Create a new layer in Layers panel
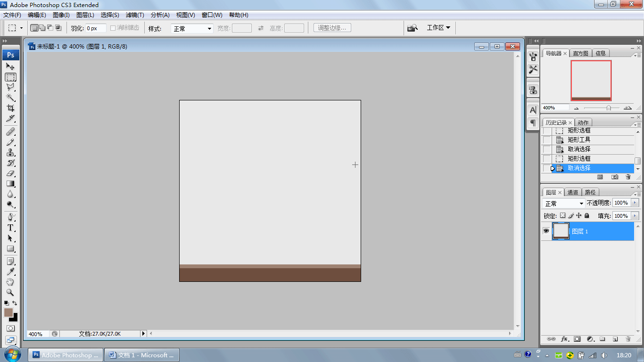 (615, 339)
